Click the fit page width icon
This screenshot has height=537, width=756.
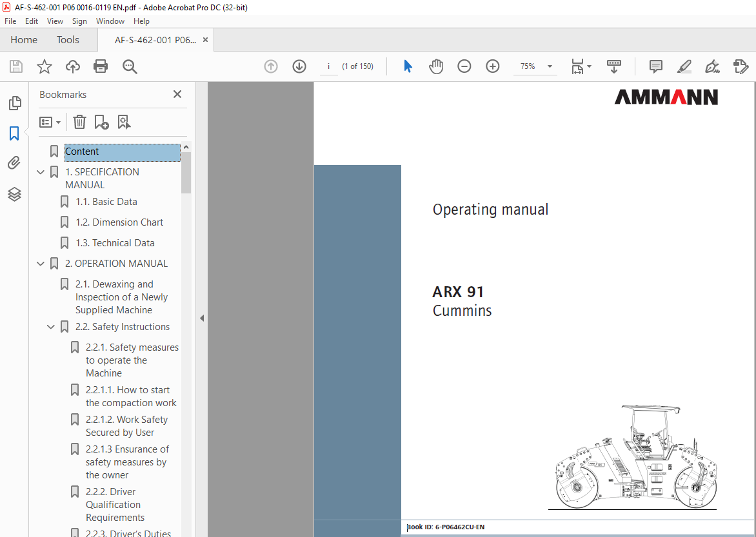[x=577, y=66]
